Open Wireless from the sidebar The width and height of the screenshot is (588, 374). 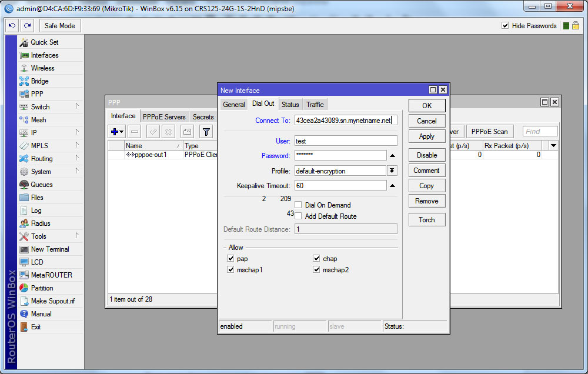coord(42,68)
